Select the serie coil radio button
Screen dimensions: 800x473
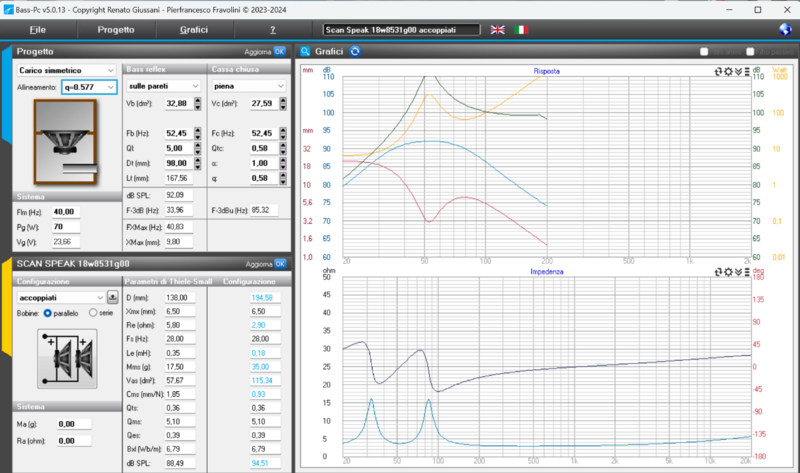[94, 313]
